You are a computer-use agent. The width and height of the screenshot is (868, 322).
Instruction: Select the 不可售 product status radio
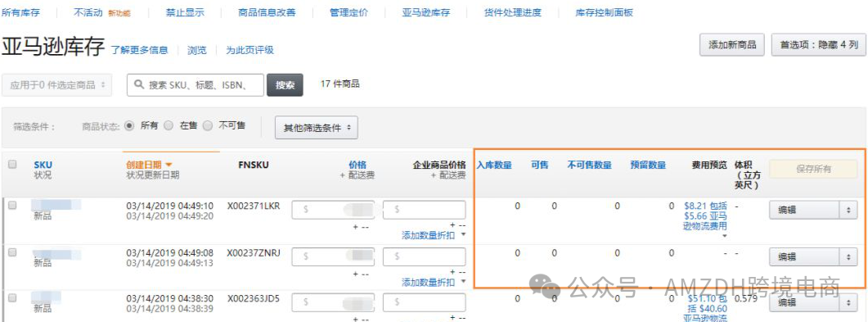pos(208,125)
